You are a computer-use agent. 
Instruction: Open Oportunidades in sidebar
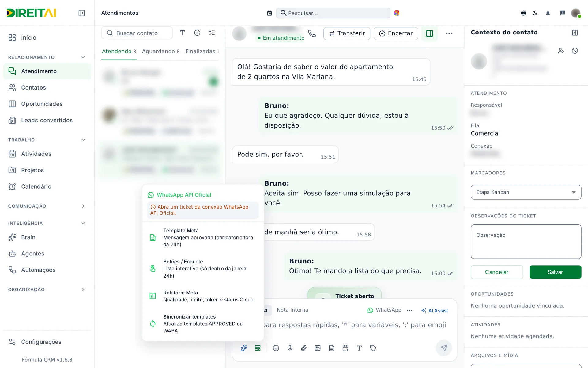[x=47, y=104]
